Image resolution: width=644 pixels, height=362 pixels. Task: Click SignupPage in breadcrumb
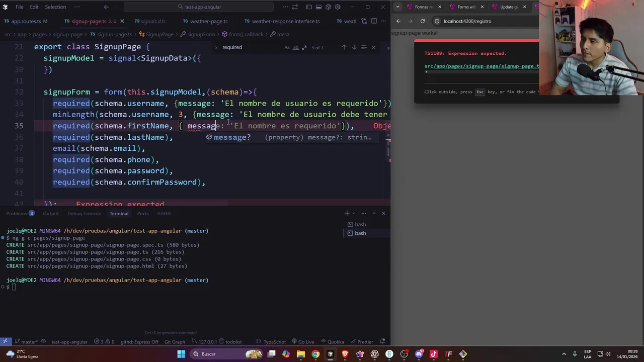156,34
